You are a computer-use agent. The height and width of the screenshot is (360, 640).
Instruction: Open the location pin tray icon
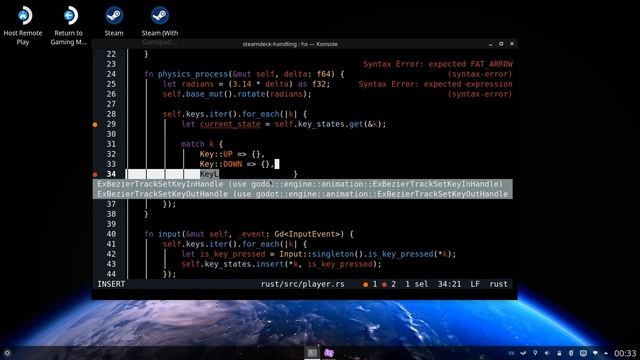tap(535, 353)
